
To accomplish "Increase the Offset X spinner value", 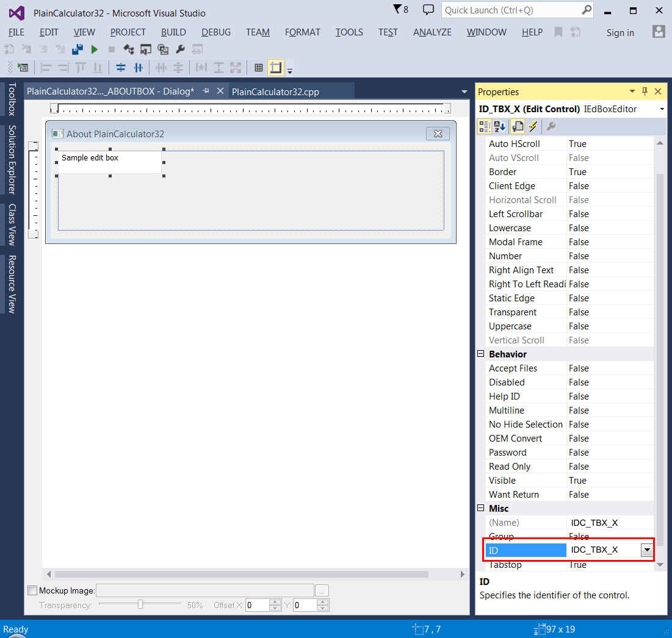I will click(x=275, y=603).
